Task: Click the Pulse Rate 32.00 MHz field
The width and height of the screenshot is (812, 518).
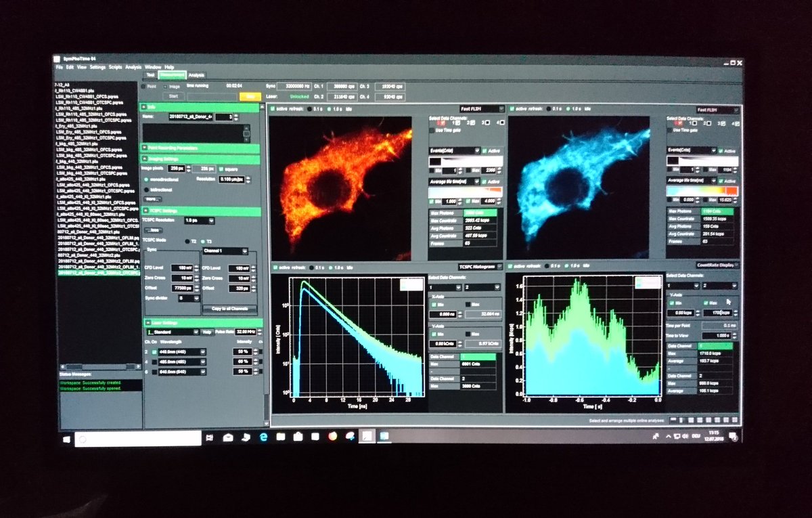Action: click(246, 332)
